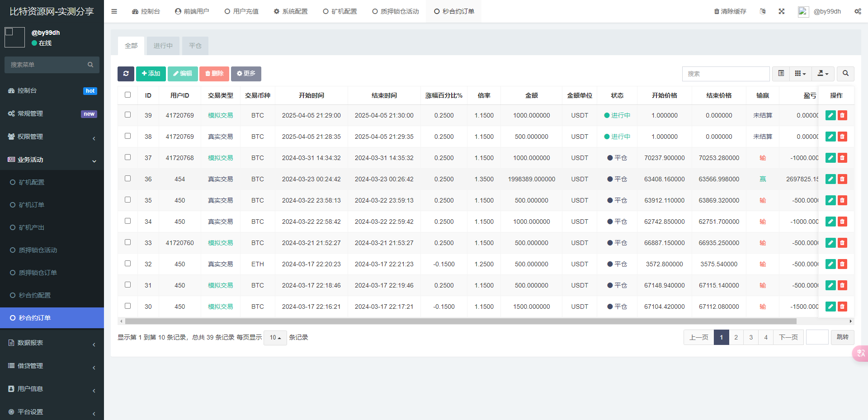Open 控制台 in the sidebar
Screen dimensions: 868x420
52,90
